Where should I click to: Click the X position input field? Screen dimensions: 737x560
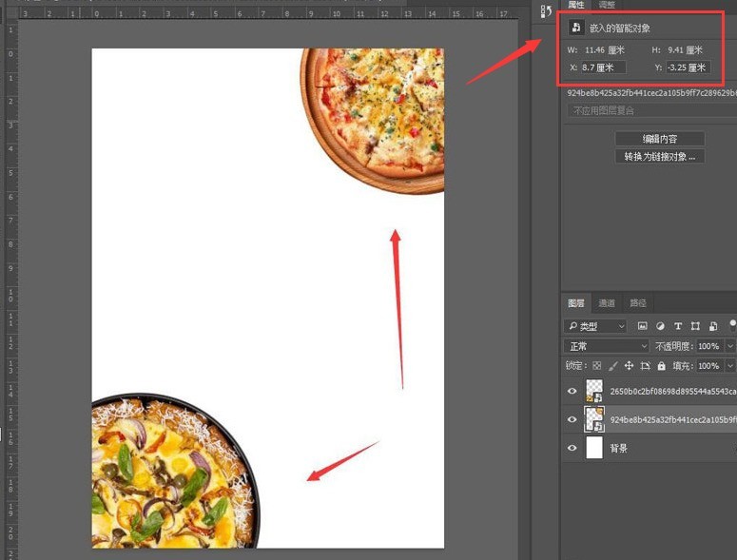(x=603, y=68)
